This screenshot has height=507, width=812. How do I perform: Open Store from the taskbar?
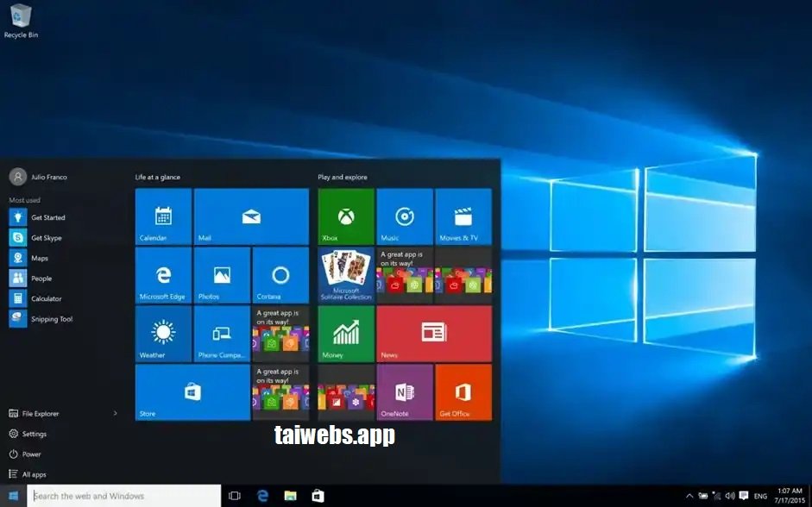tap(318, 496)
